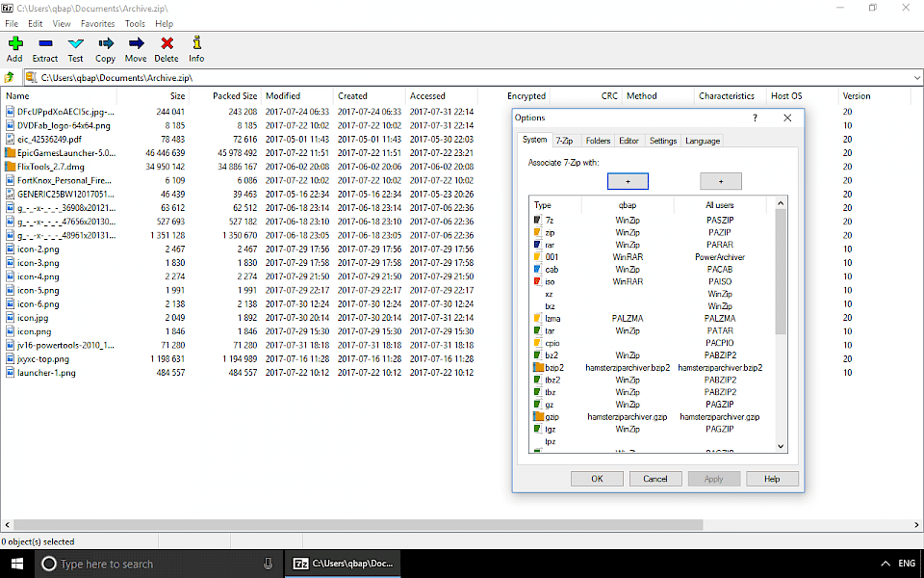The image size is (924, 578).
Task: Confirm options with OK button
Action: [x=597, y=479]
